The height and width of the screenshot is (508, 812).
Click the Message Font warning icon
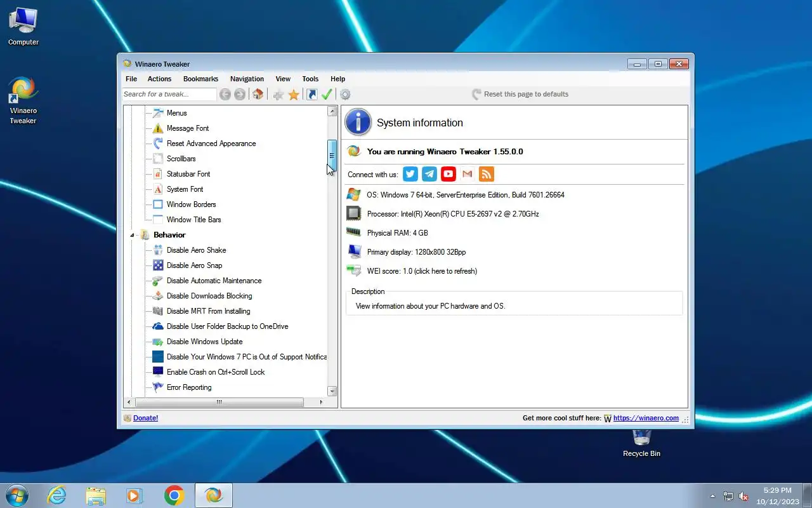158,128
